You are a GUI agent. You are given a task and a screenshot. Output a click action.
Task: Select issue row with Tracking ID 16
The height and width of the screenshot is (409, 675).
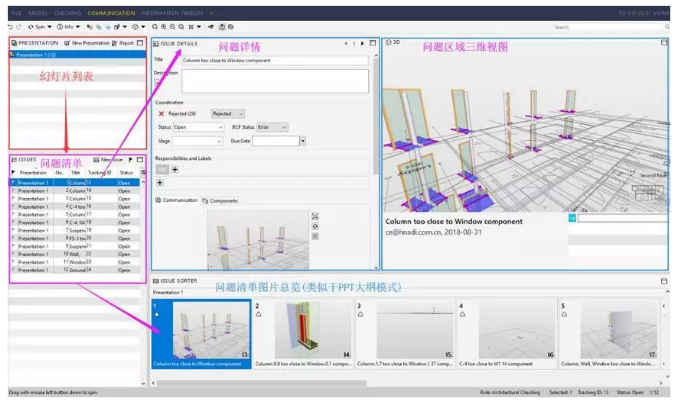[74, 207]
